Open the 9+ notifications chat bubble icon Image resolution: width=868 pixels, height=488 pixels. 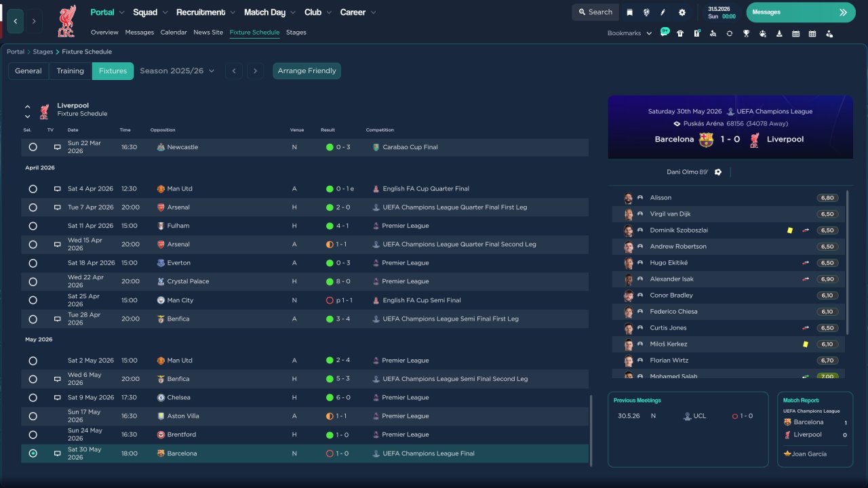click(x=665, y=32)
